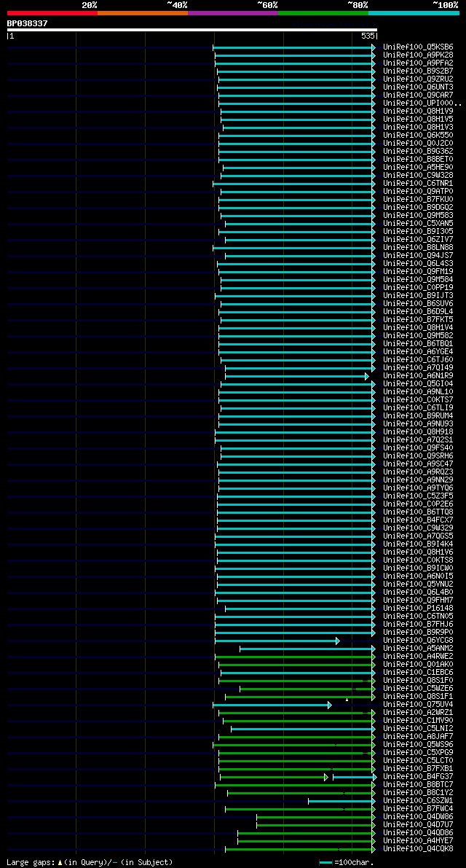Open hit UniRef100_A7QGS5

pos(418,536)
